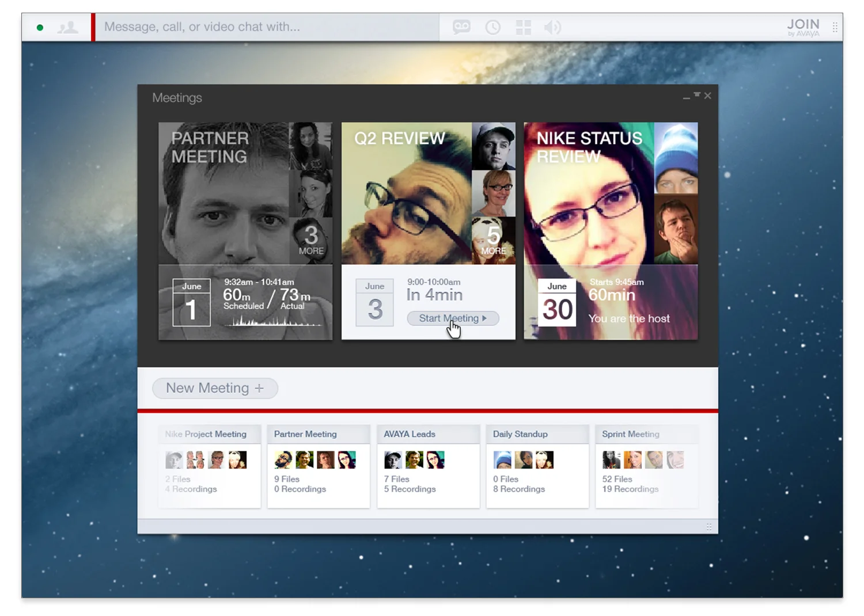Select first avatar in Nike Project Meeting card
The image size is (864, 616).
[174, 459]
